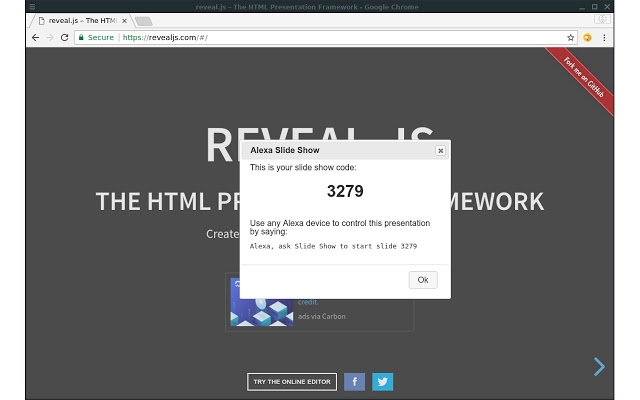This screenshot has width=640, height=400.
Task: Click the Chrome profile button
Action: (x=602, y=19)
